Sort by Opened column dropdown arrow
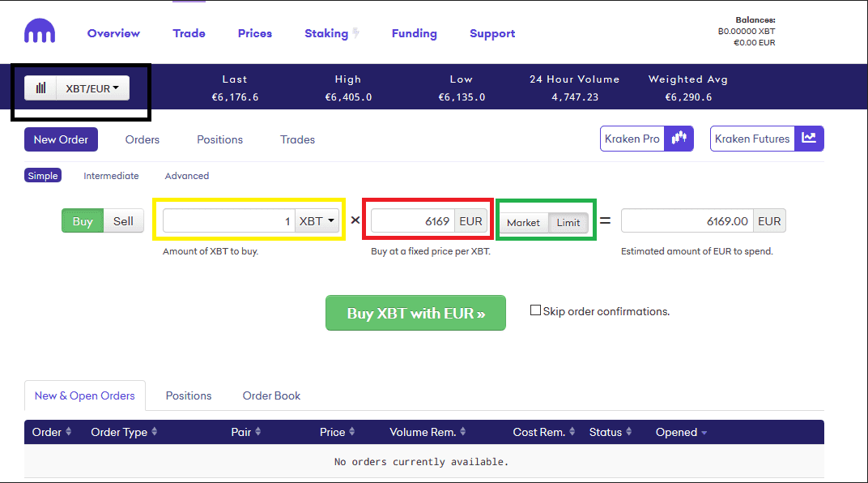This screenshot has height=483, width=868. point(704,433)
